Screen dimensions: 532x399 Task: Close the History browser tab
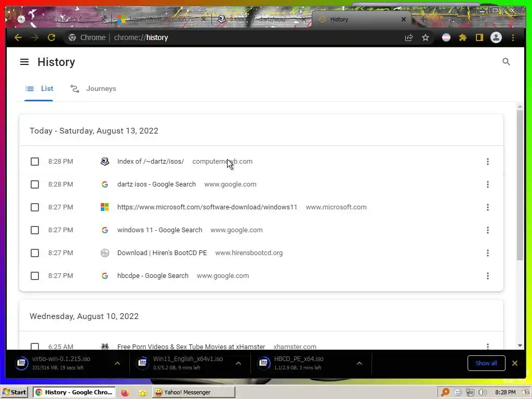coord(403,19)
